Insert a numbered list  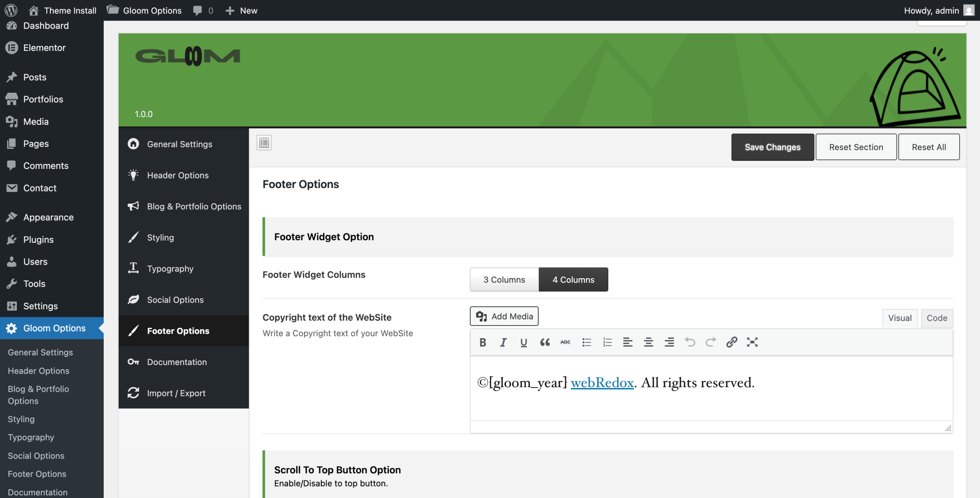tap(607, 342)
